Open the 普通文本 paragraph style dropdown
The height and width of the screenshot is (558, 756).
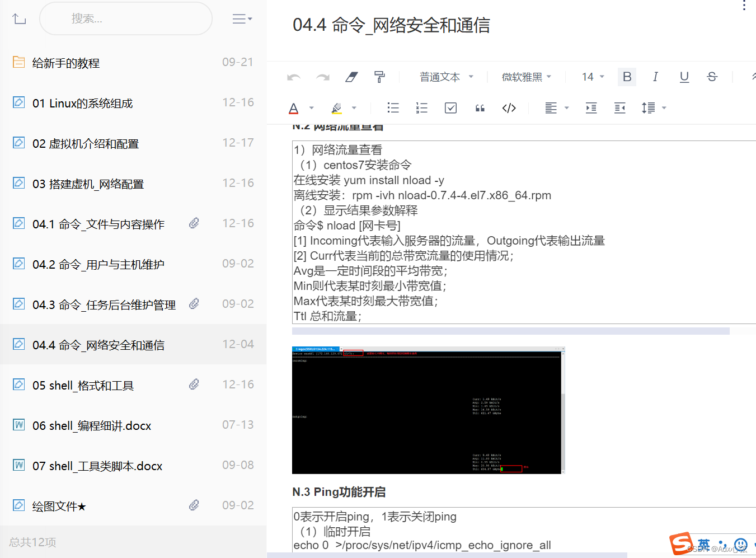[x=447, y=77]
